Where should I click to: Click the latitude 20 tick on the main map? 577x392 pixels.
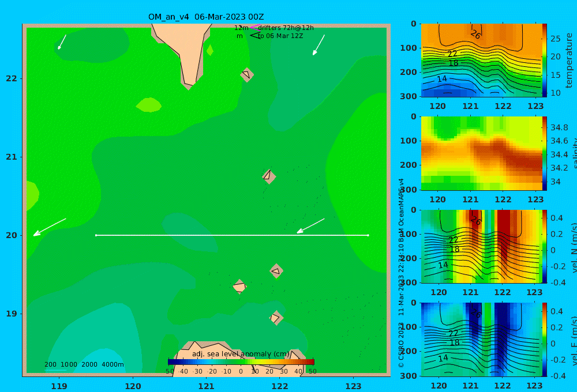(12, 235)
